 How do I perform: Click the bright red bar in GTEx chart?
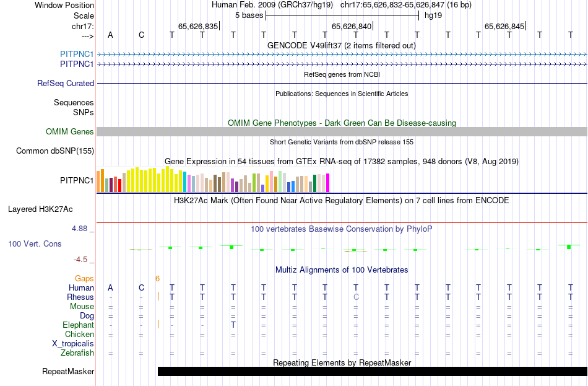pos(119,185)
